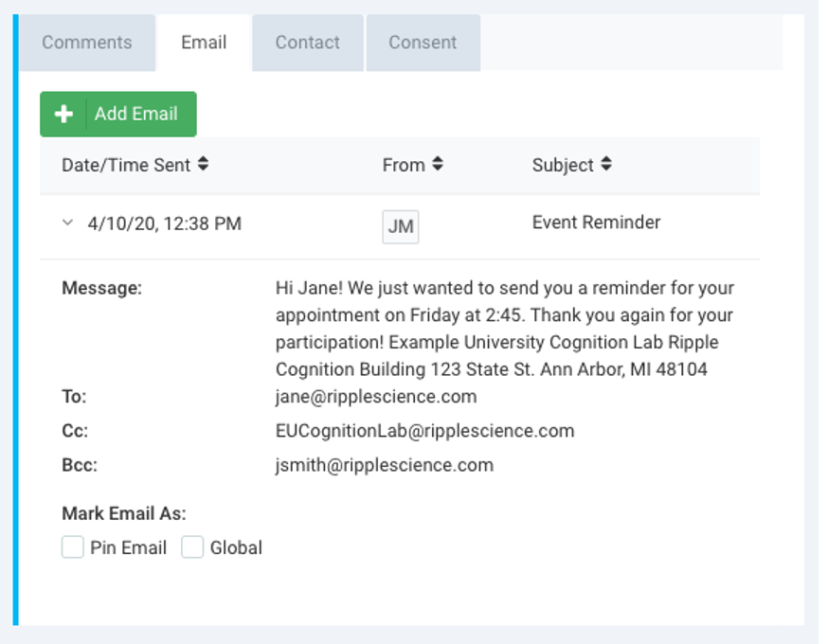828x644 pixels.
Task: Open the Contact tab
Action: [308, 43]
